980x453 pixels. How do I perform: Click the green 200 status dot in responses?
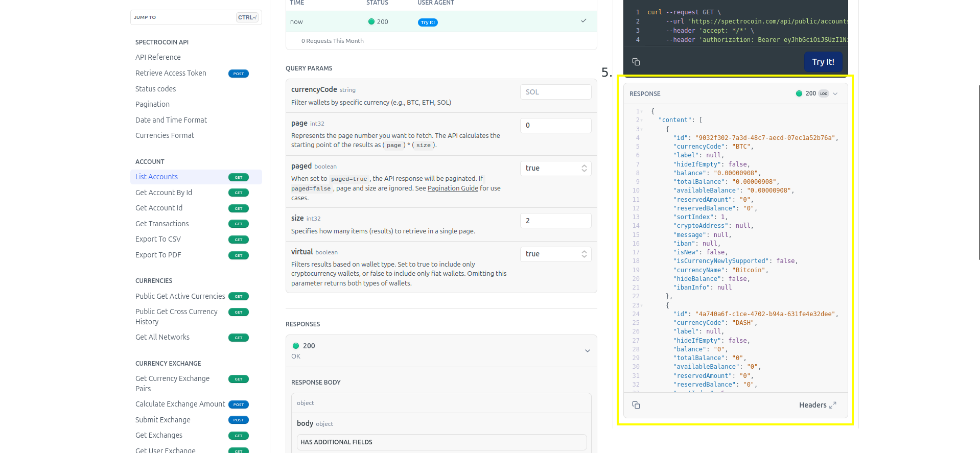296,346
